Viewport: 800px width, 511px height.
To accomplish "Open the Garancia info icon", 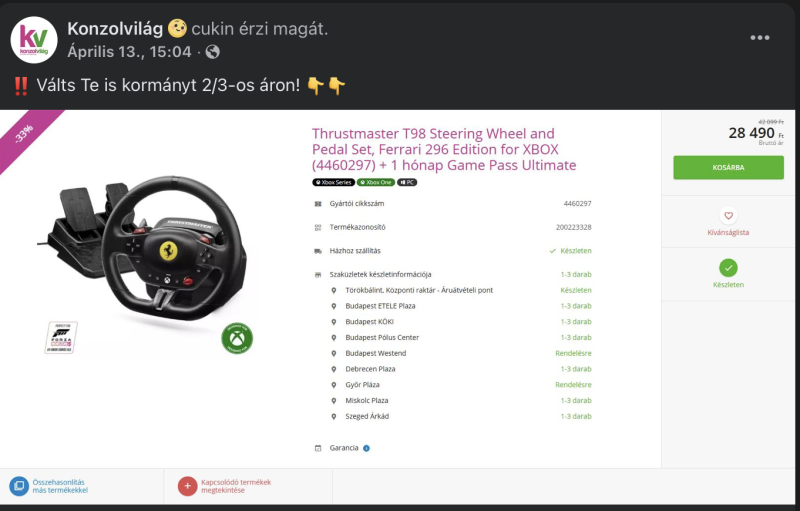I will click(366, 448).
